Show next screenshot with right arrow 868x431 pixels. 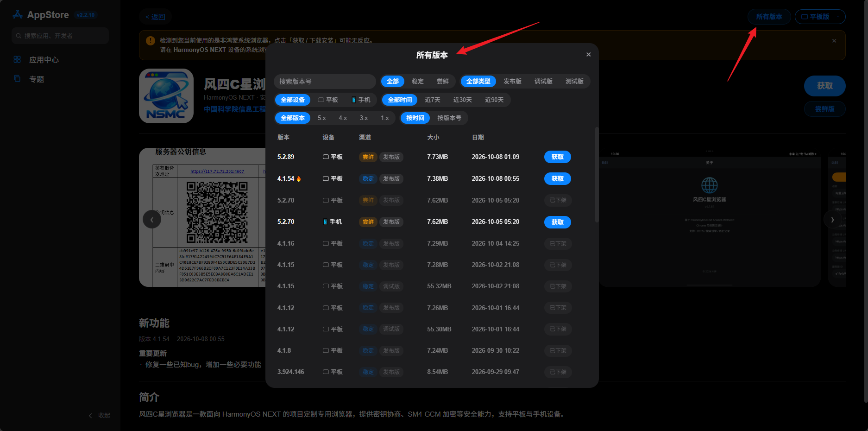[x=832, y=219]
